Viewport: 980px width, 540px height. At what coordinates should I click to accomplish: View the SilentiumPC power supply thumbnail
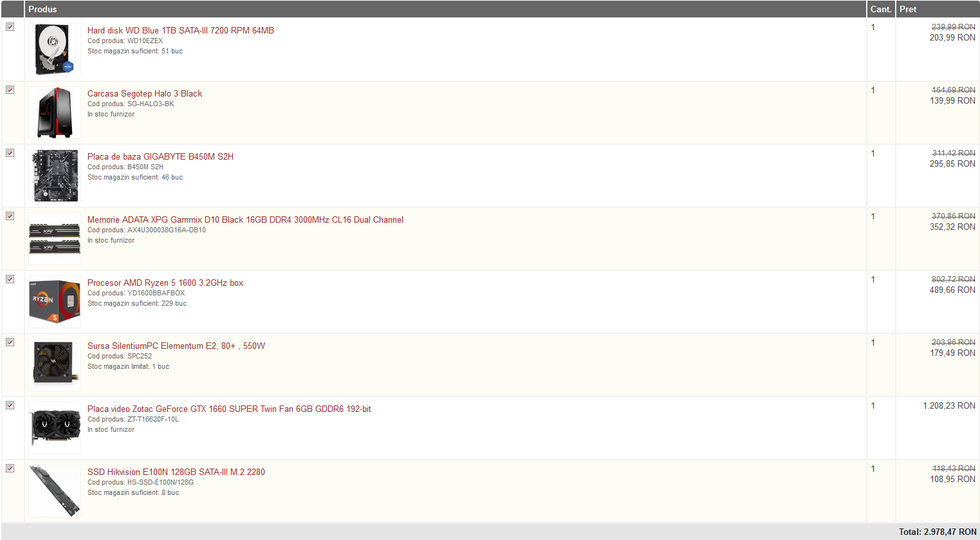click(x=55, y=365)
